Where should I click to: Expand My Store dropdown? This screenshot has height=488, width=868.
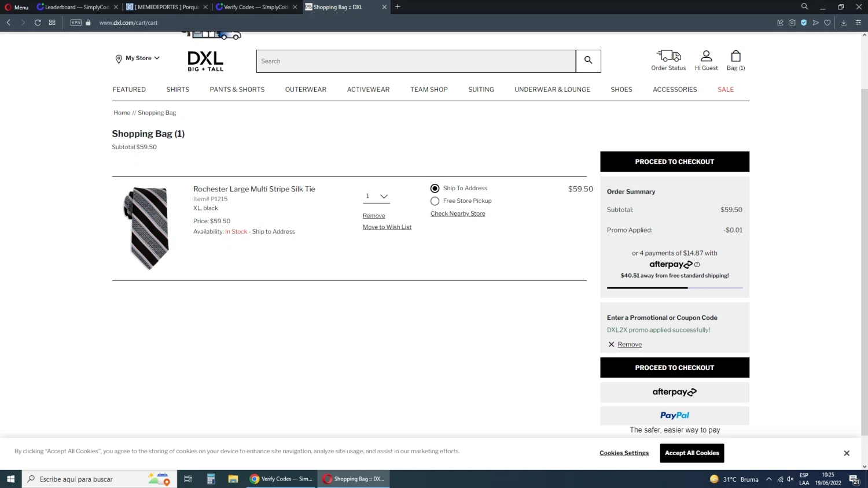[157, 58]
